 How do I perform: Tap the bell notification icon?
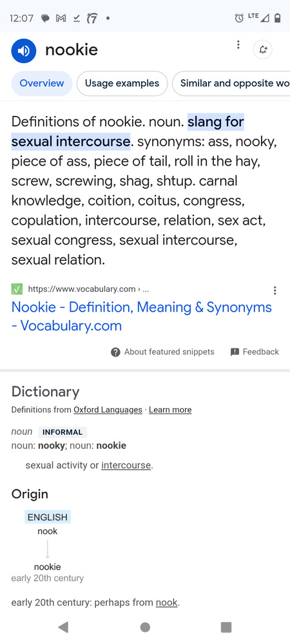(x=262, y=50)
